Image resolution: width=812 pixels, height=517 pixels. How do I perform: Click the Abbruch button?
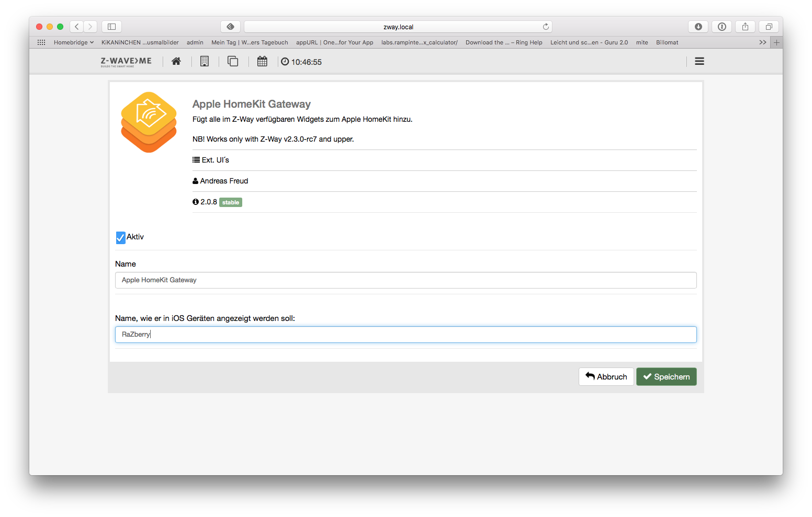(x=606, y=377)
